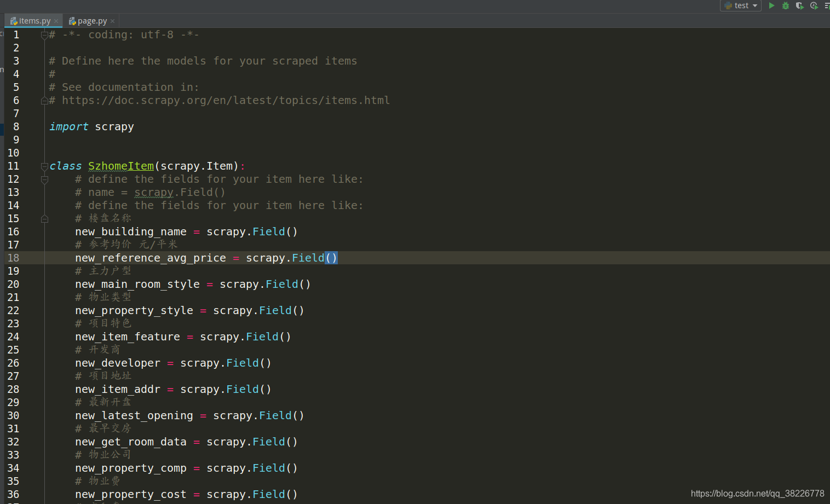
Task: Click the new_property_style variable
Action: pyautogui.click(x=134, y=310)
